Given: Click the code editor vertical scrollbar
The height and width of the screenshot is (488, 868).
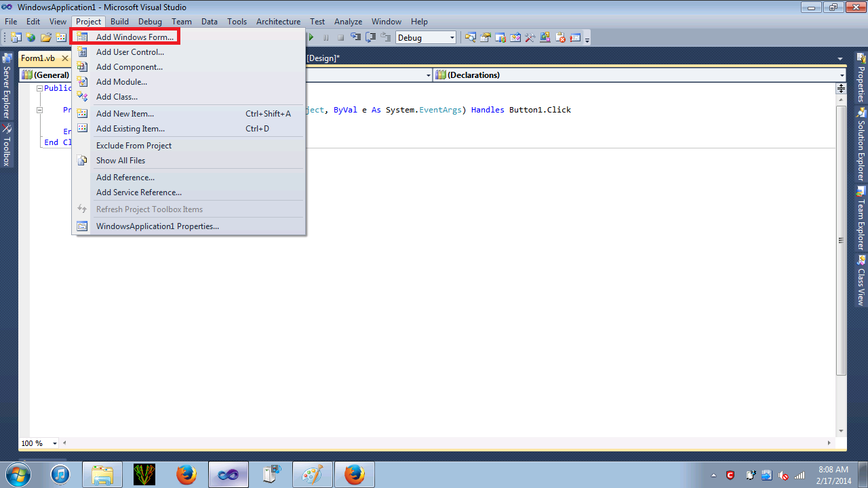Looking at the screenshot, I should (842, 240).
